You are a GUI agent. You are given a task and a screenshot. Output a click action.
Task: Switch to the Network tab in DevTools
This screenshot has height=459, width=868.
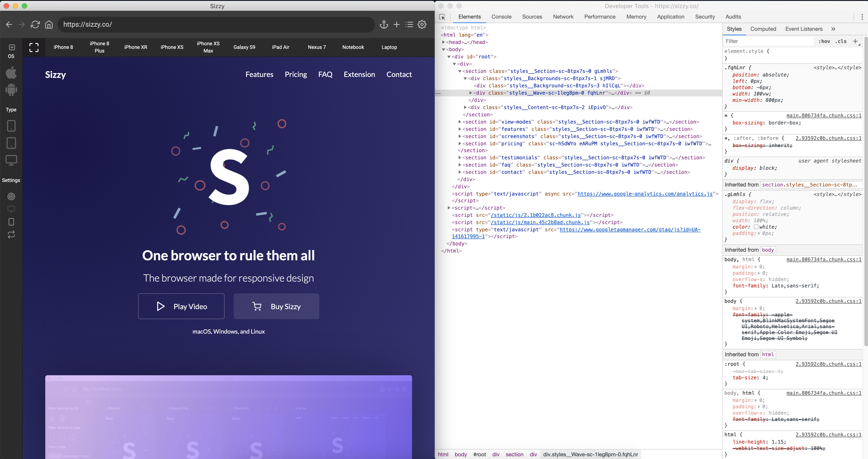pyautogui.click(x=563, y=17)
